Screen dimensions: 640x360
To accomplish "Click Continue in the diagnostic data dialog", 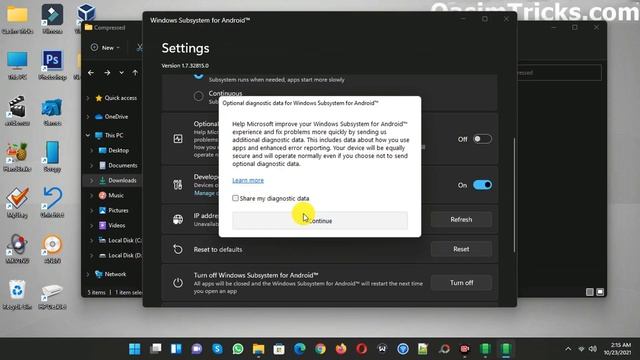I will (320, 221).
